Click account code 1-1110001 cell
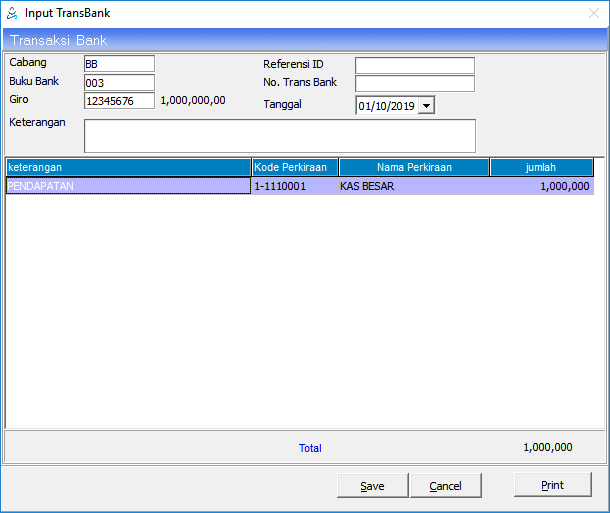The width and height of the screenshot is (610, 513). [294, 186]
